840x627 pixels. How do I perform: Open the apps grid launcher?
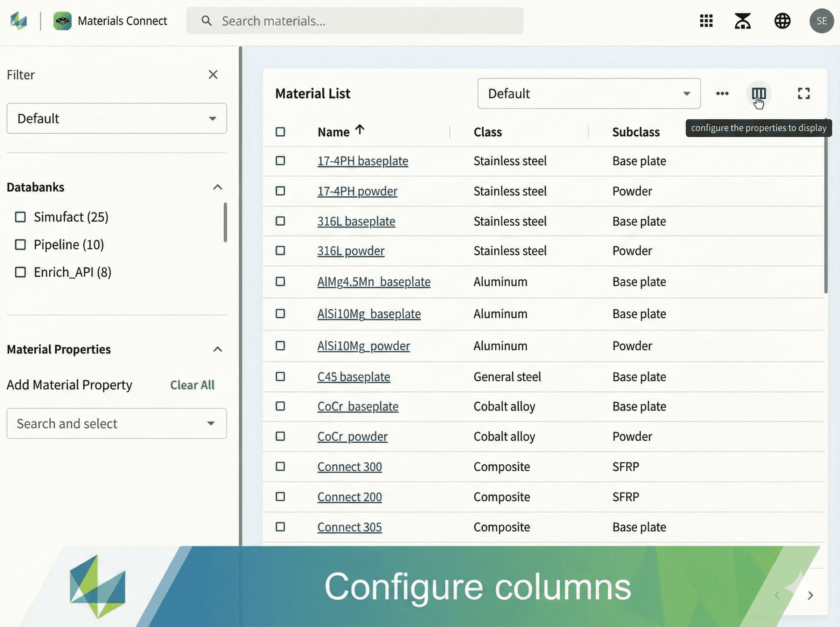click(706, 21)
